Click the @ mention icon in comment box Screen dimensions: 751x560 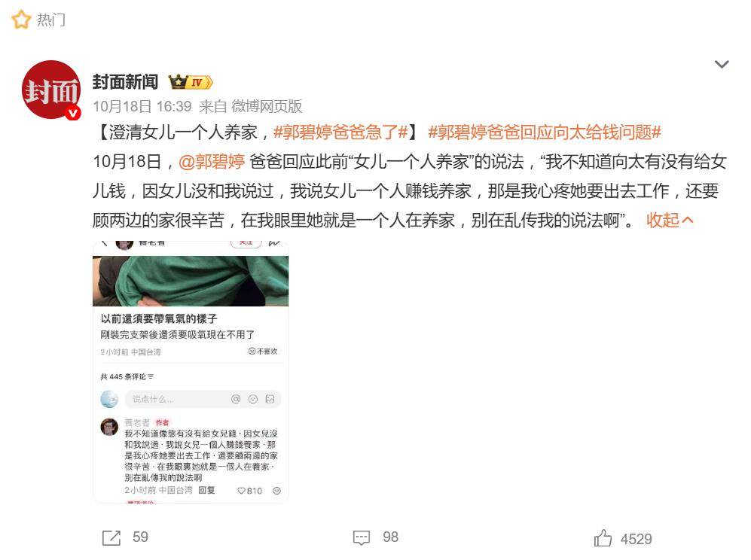[236, 399]
